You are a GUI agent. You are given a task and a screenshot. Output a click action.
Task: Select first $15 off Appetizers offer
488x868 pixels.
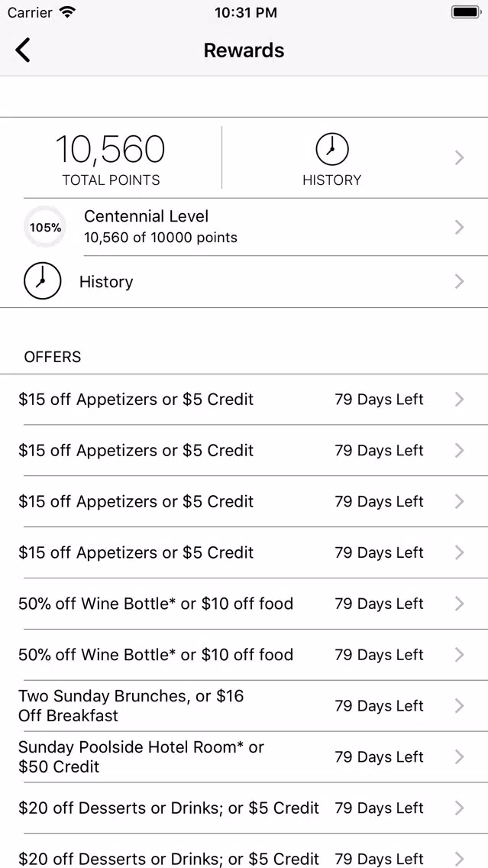tap(136, 400)
